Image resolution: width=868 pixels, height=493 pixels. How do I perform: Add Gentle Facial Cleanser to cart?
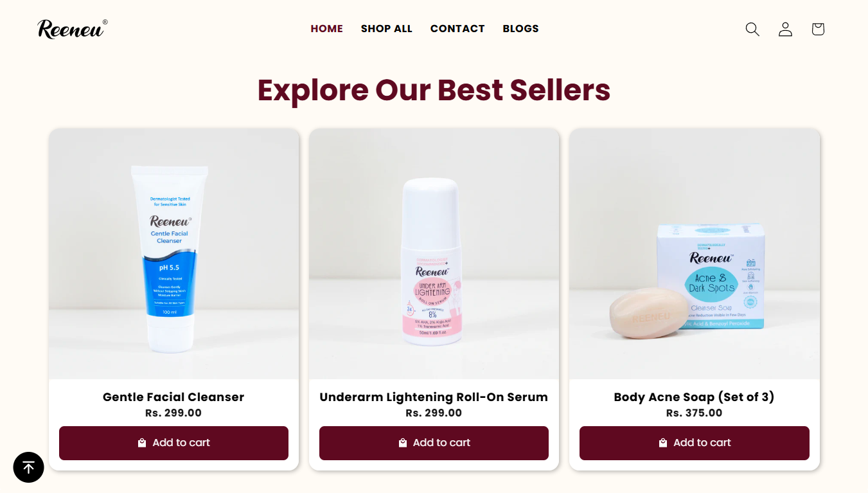point(173,443)
